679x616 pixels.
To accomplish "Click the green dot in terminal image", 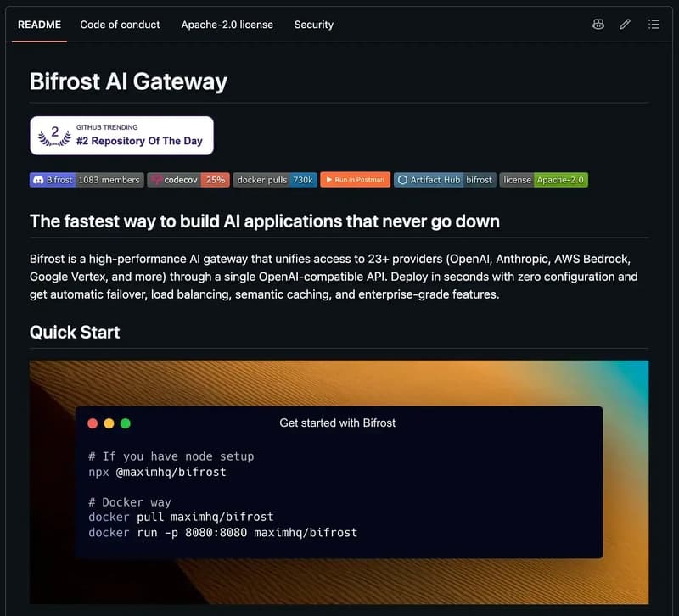I will click(x=126, y=423).
